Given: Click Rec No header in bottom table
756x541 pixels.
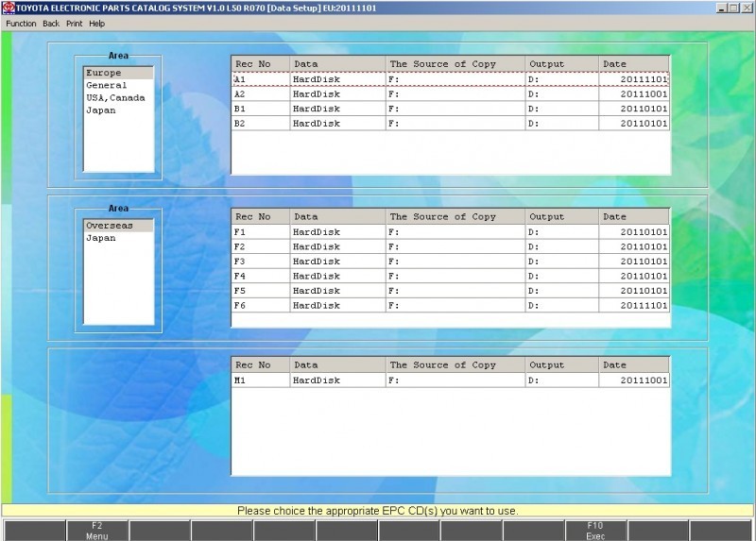Looking at the screenshot, I should point(261,365).
